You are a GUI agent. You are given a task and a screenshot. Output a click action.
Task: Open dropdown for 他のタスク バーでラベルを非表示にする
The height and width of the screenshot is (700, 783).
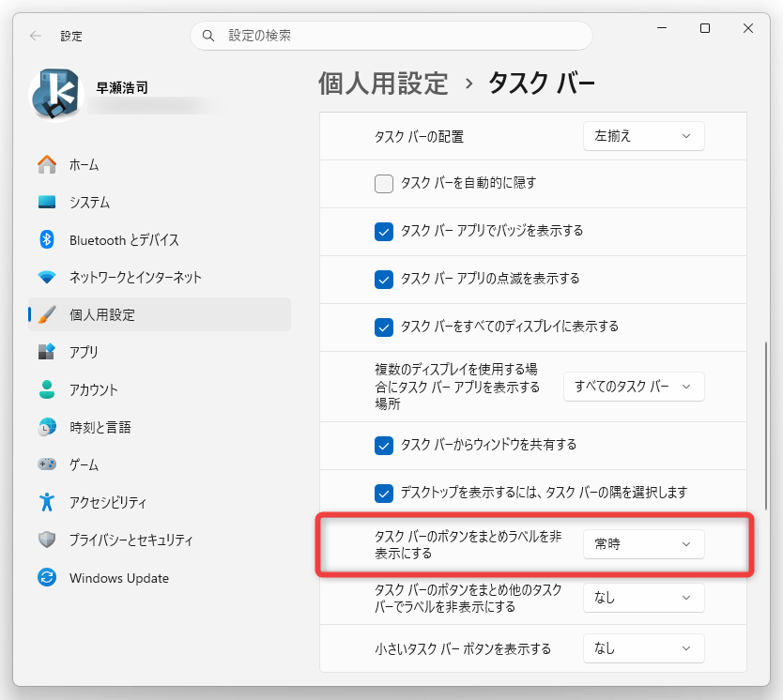[644, 597]
